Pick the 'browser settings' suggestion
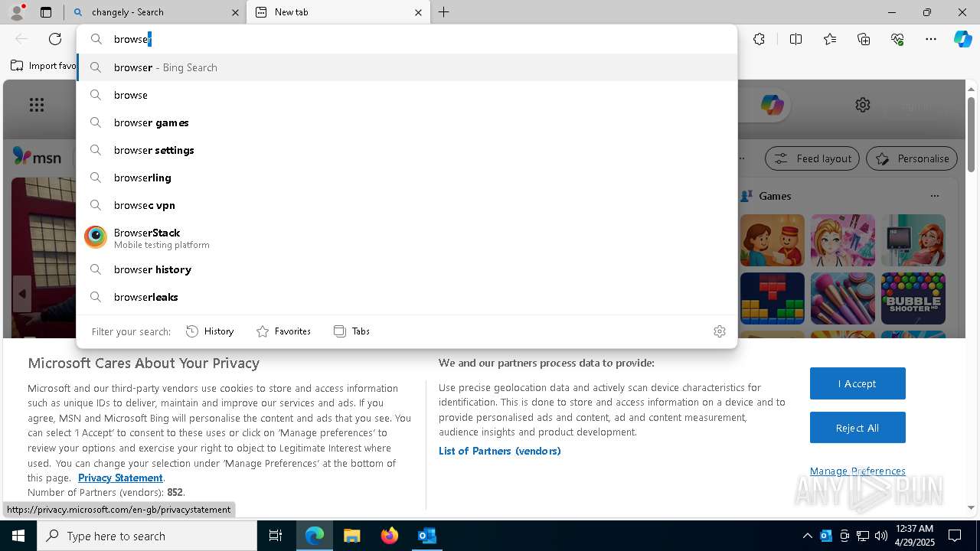Viewport: 980px width, 551px height. tap(407, 150)
